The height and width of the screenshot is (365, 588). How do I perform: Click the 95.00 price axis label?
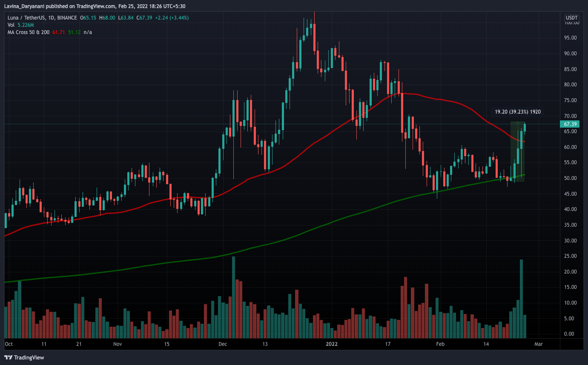point(570,38)
